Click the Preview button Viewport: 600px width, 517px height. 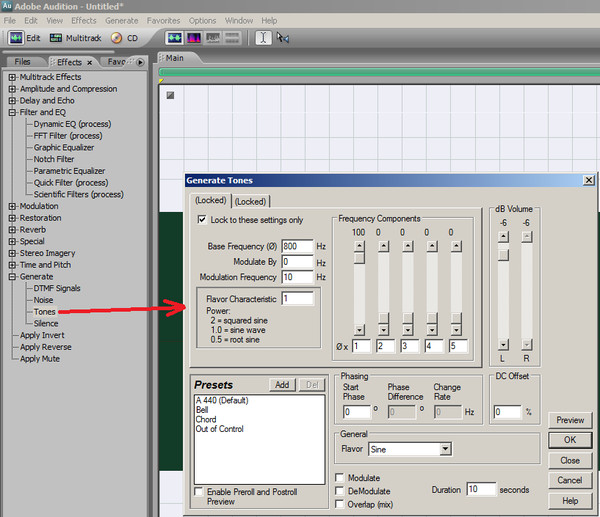tap(570, 420)
